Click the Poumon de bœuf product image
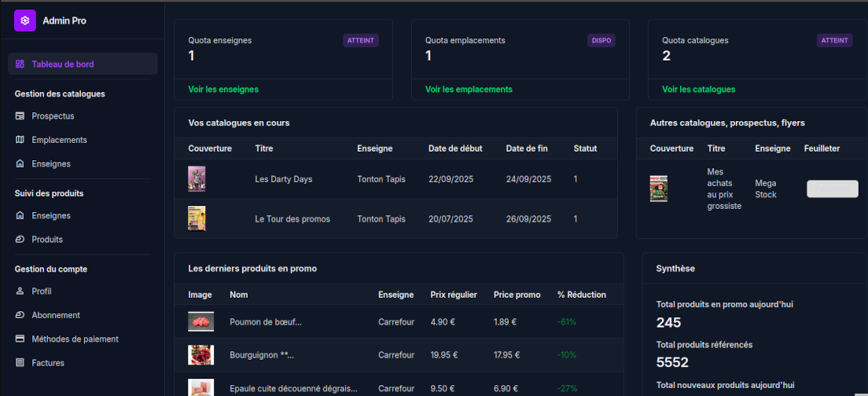868x396 pixels. pyautogui.click(x=200, y=321)
